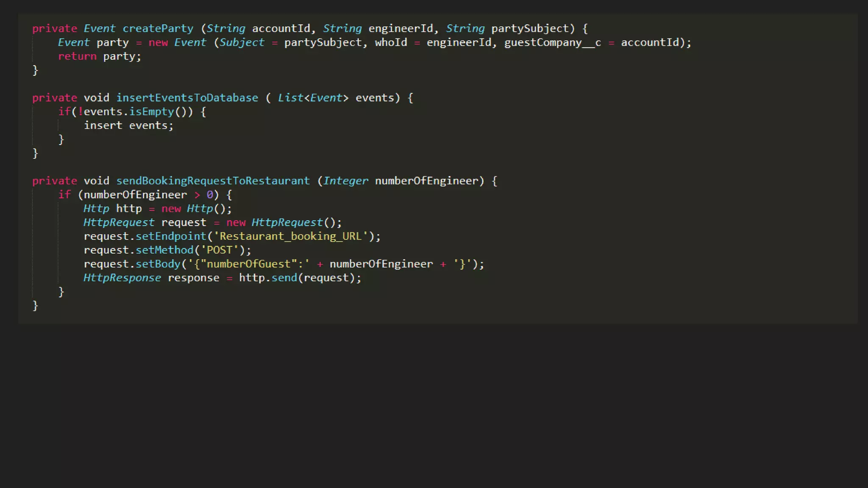Click the numeric literal 0 in the condition
Screen dimensions: 868x488
click(210, 195)
